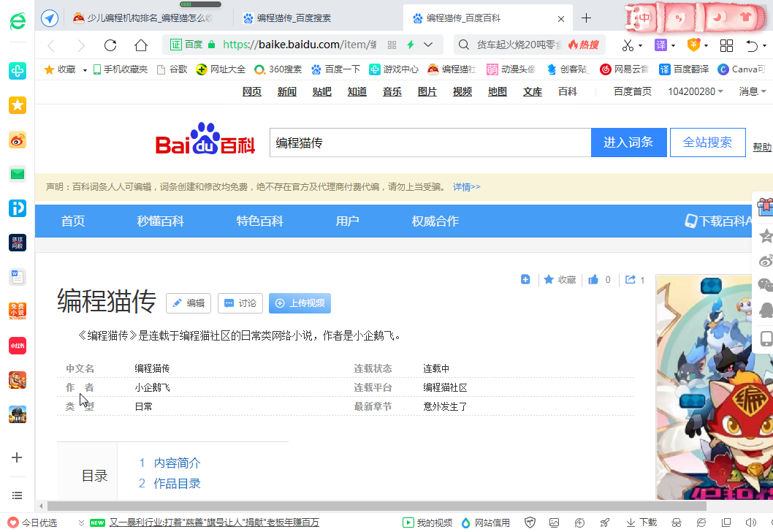773x532 pixels.
Task: Open the 免费小说 sidebar icon
Action: pyautogui.click(x=18, y=311)
